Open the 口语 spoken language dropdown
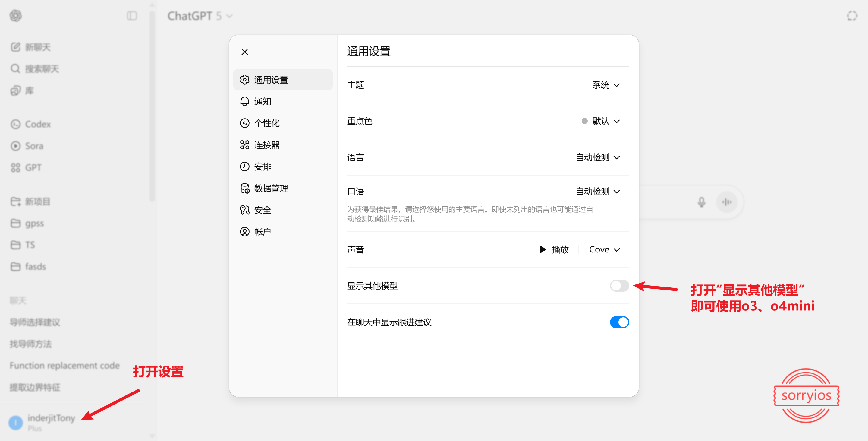This screenshot has width=868, height=441. pos(597,192)
